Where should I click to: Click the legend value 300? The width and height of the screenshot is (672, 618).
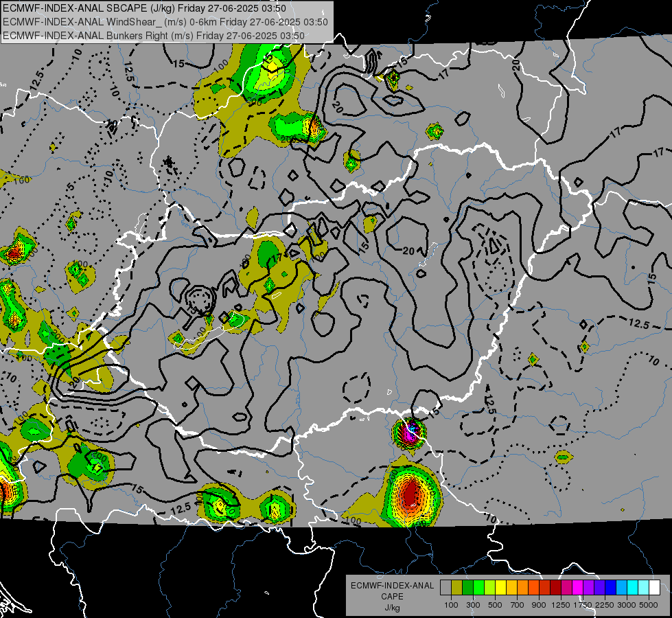[x=473, y=605]
